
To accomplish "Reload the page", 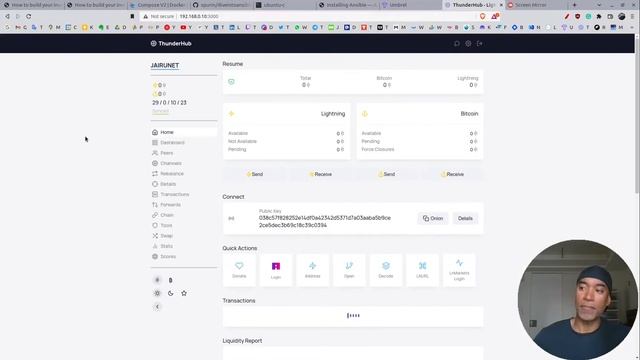I will [29, 16].
